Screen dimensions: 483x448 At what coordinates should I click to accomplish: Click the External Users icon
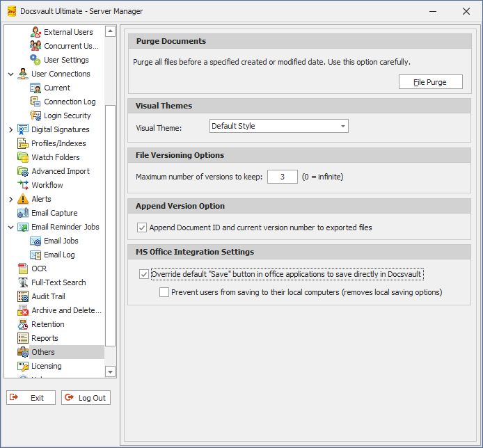(x=35, y=32)
